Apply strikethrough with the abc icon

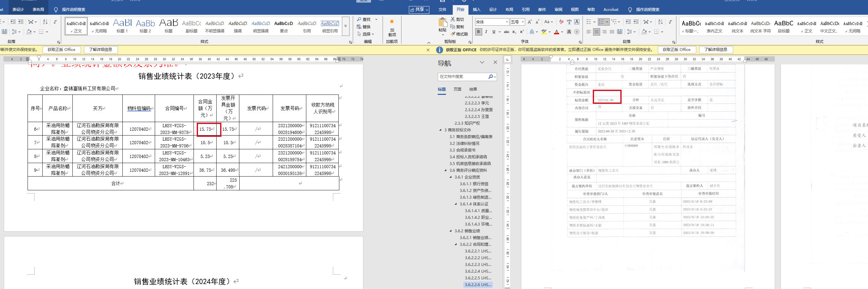point(506,32)
